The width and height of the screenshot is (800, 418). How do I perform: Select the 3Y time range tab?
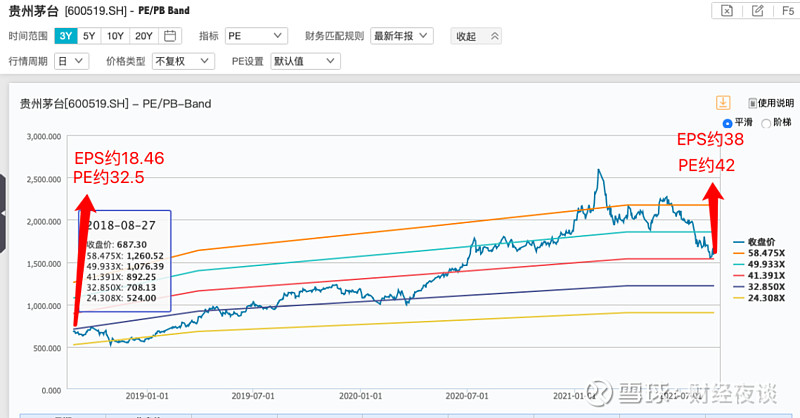(x=65, y=36)
